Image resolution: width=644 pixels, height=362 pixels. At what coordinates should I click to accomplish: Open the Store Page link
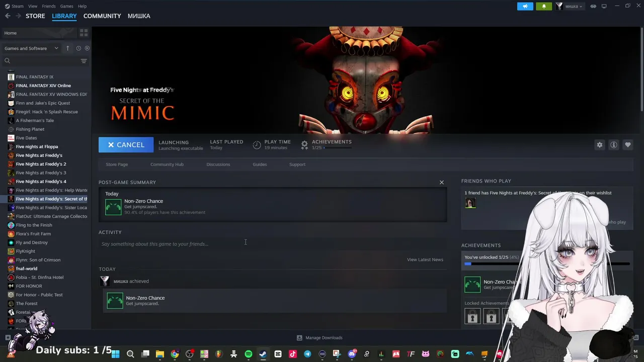(x=117, y=164)
